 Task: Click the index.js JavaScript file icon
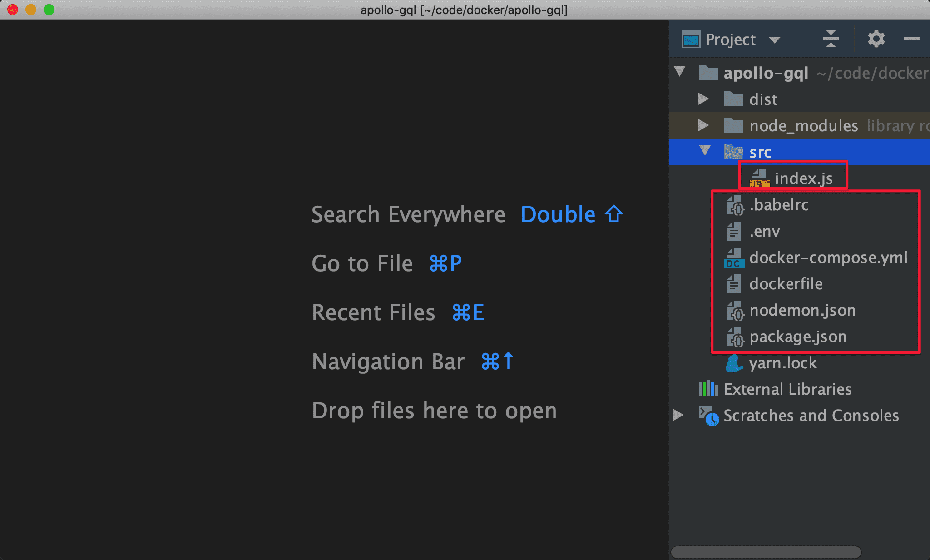point(760,178)
